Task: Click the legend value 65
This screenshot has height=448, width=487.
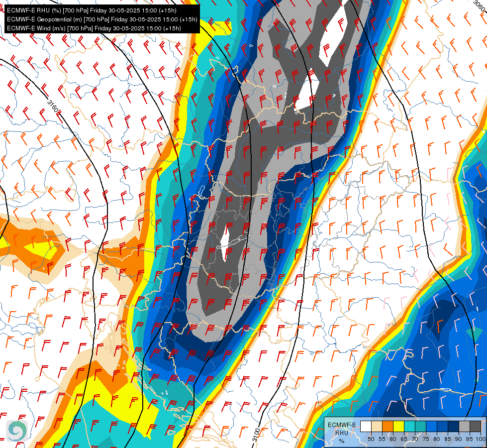Action: pyautogui.click(x=404, y=439)
